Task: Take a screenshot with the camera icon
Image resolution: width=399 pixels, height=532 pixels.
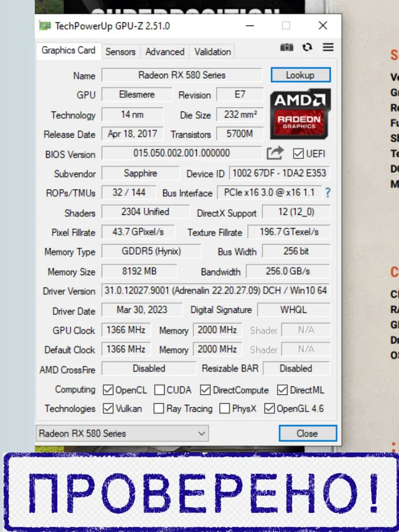Action: point(286,47)
